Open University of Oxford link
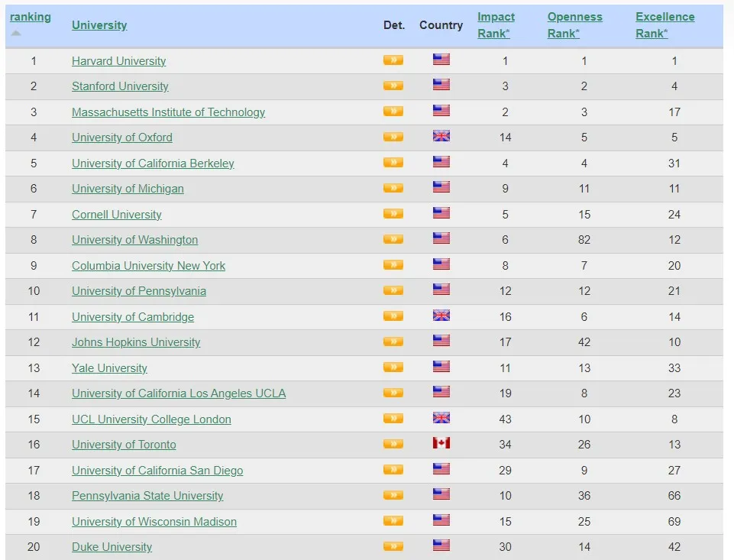The image size is (734, 560). (122, 138)
